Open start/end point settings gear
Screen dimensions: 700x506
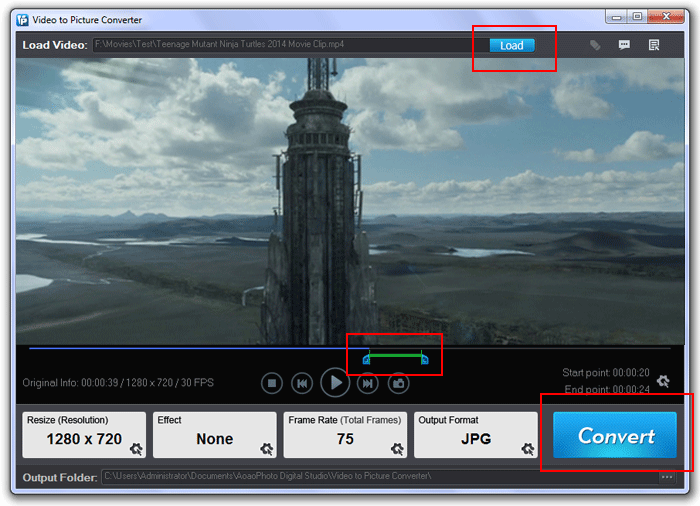663,381
